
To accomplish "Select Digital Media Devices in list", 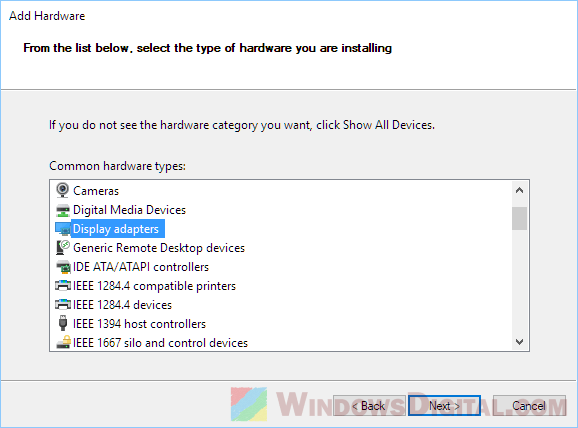I will pos(129,210).
